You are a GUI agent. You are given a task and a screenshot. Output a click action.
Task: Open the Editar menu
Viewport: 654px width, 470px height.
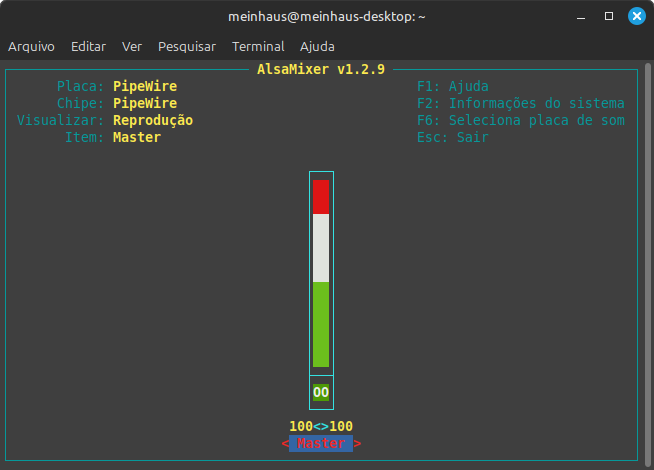click(x=88, y=46)
